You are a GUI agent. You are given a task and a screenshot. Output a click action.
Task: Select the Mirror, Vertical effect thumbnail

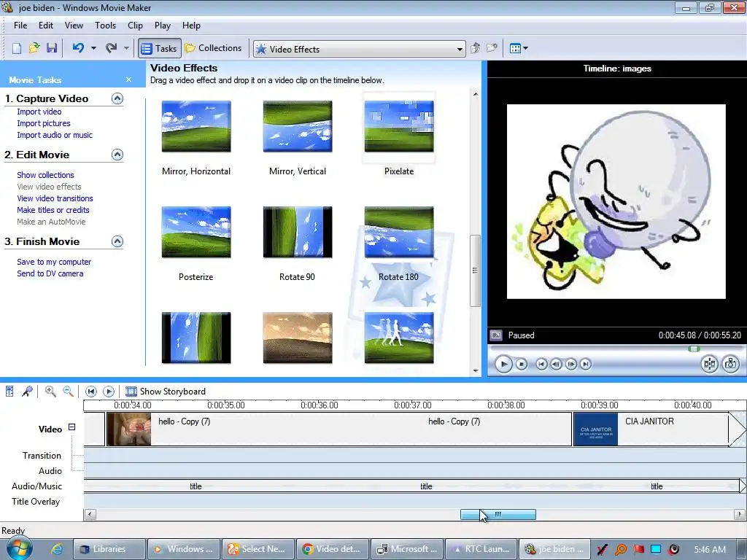point(298,126)
